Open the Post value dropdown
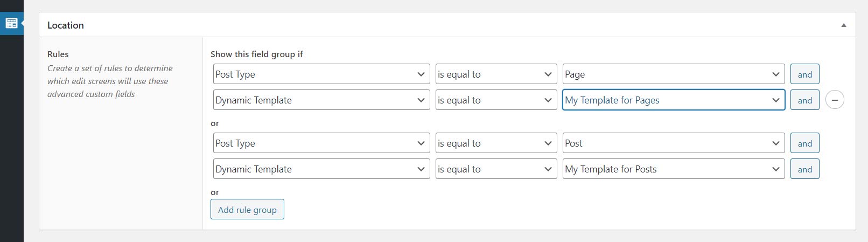The width and height of the screenshot is (868, 242). [673, 143]
